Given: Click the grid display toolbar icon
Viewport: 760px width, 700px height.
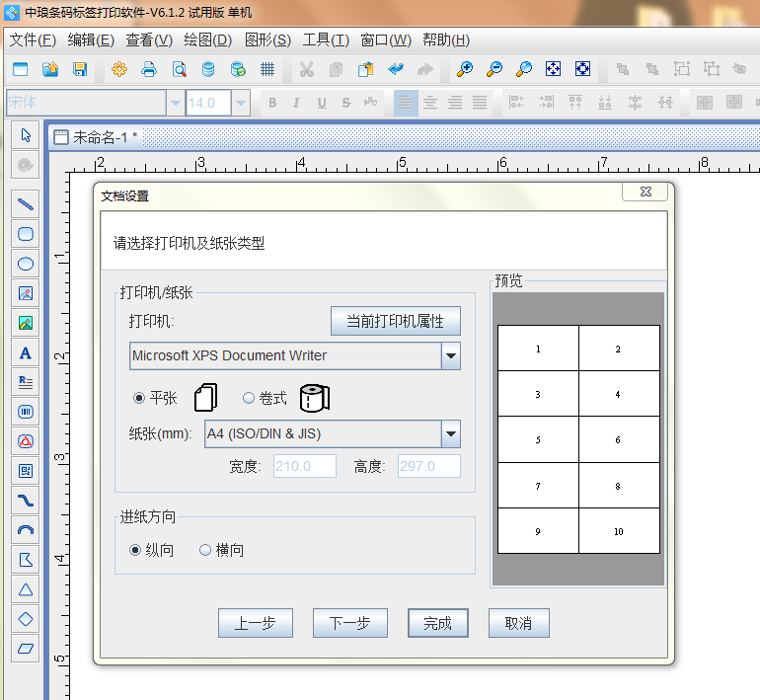Looking at the screenshot, I should [266, 69].
